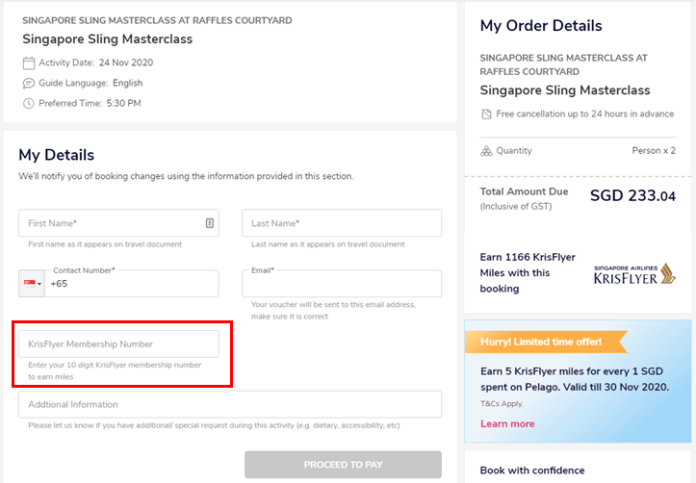696x483 pixels.
Task: Click the Singapore flag country icon
Action: pyautogui.click(x=30, y=283)
